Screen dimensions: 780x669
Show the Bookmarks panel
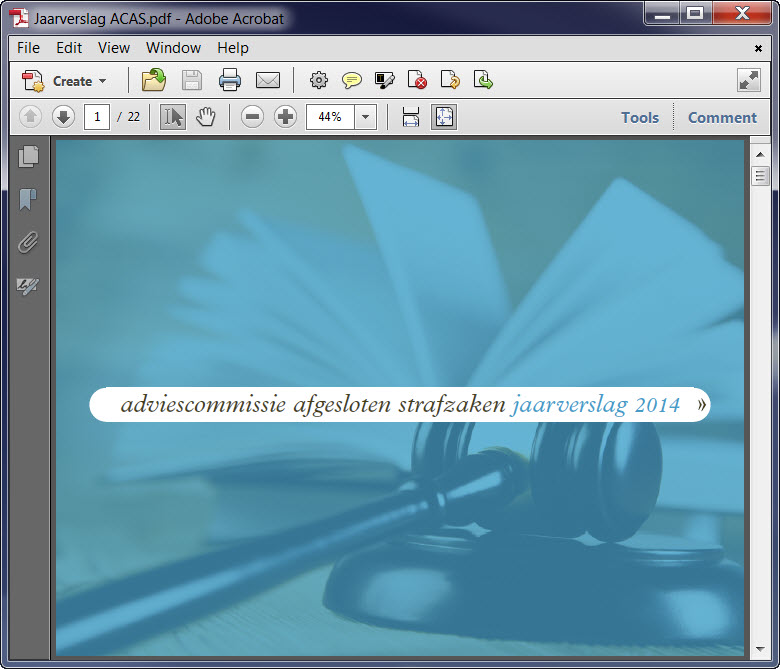coord(28,199)
